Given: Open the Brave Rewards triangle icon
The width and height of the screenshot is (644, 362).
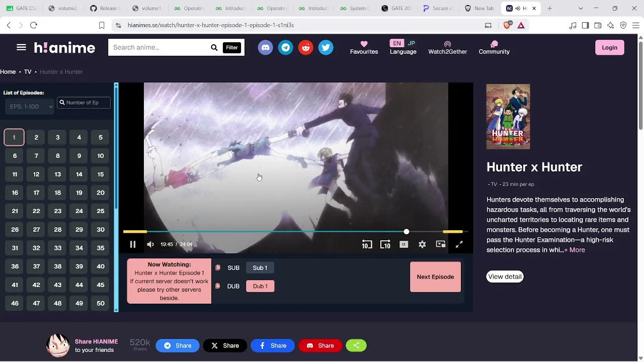Looking at the screenshot, I should 521,25.
